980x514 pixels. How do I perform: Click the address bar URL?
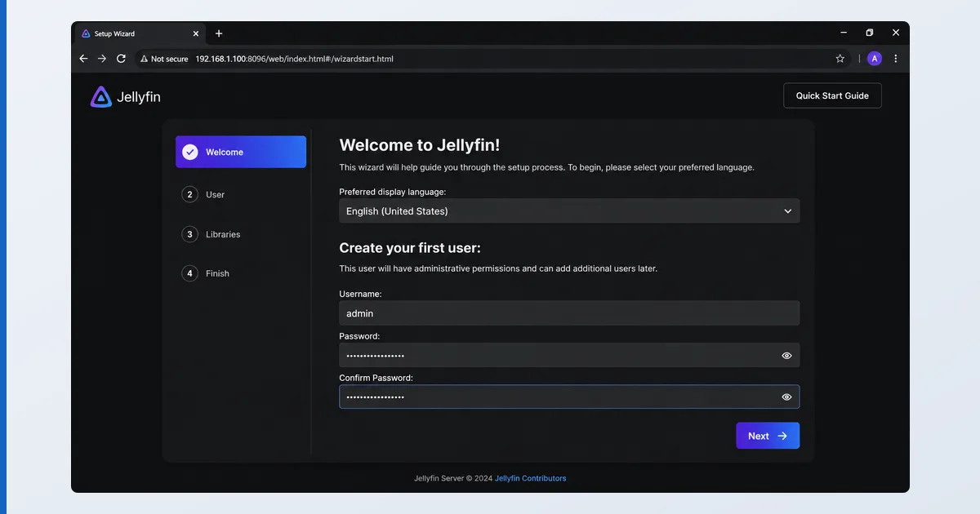coord(294,59)
